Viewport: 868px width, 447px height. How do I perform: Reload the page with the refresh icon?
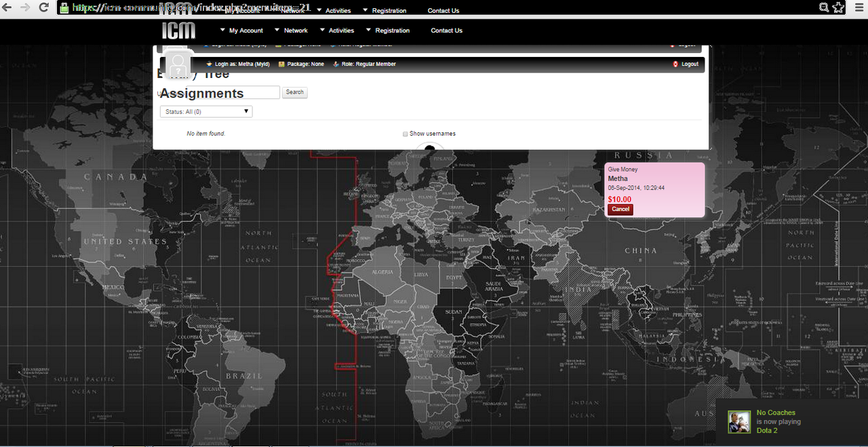click(44, 7)
